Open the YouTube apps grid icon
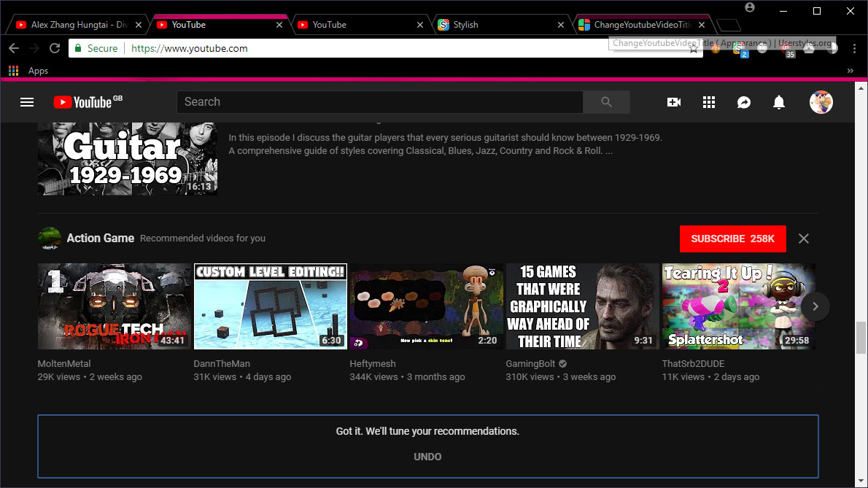The width and height of the screenshot is (868, 488). [x=708, y=102]
